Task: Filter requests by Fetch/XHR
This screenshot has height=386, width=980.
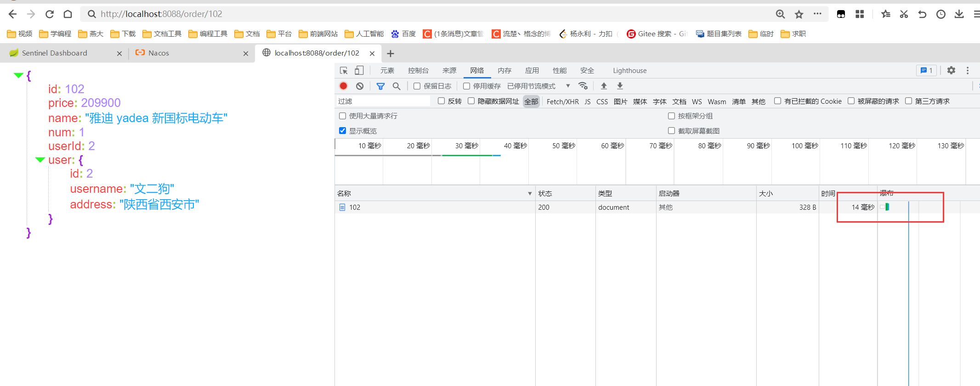Action: [x=562, y=101]
